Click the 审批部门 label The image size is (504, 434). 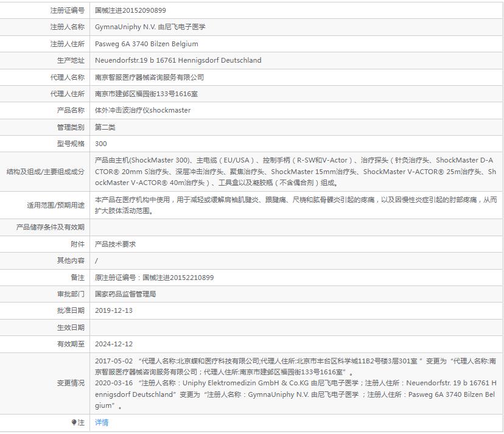[71, 294]
